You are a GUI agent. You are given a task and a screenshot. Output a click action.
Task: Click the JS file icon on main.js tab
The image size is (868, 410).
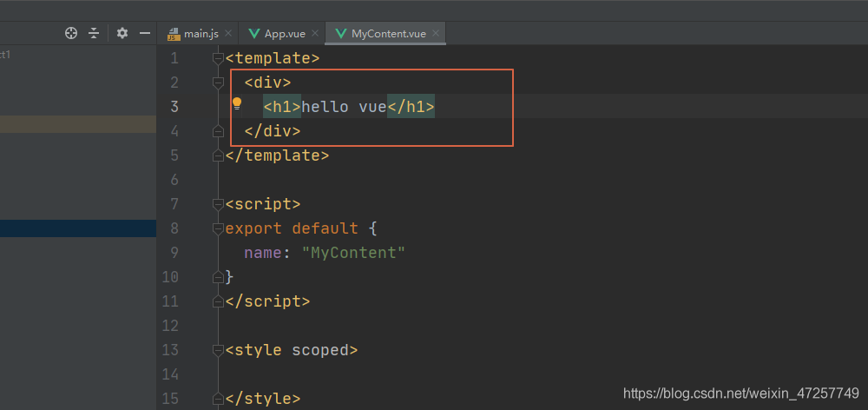174,35
